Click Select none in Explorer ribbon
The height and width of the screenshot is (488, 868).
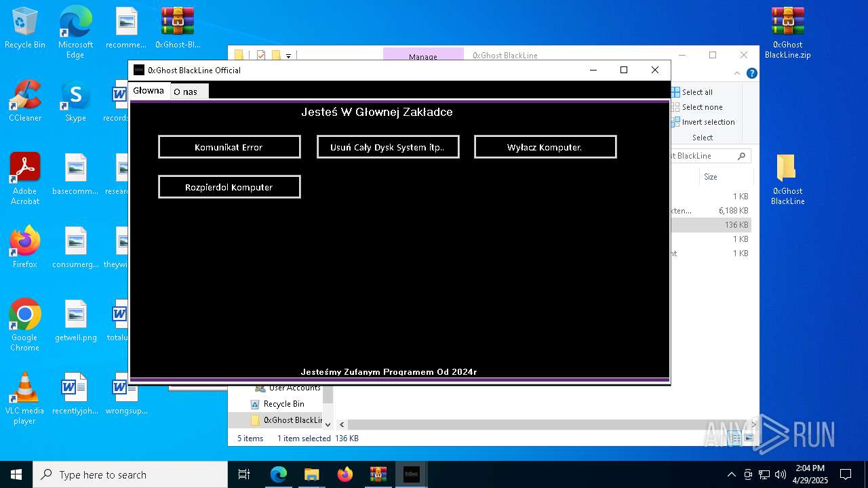[x=696, y=107]
